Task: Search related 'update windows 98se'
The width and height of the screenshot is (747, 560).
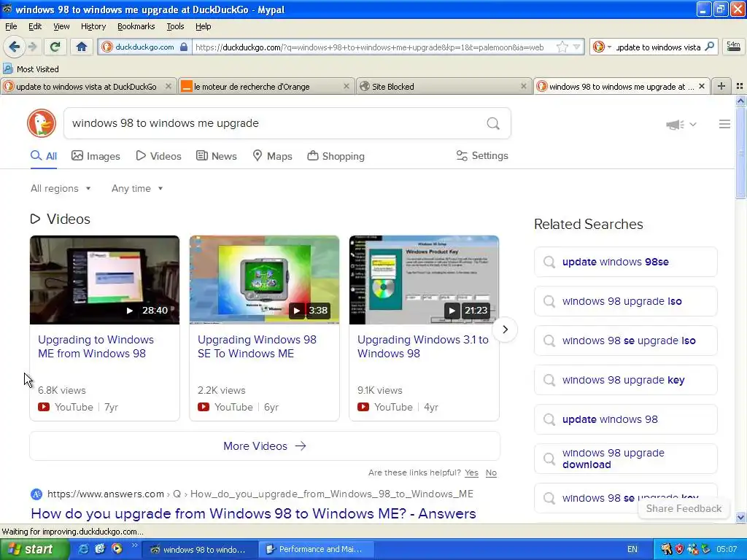Action: point(625,262)
